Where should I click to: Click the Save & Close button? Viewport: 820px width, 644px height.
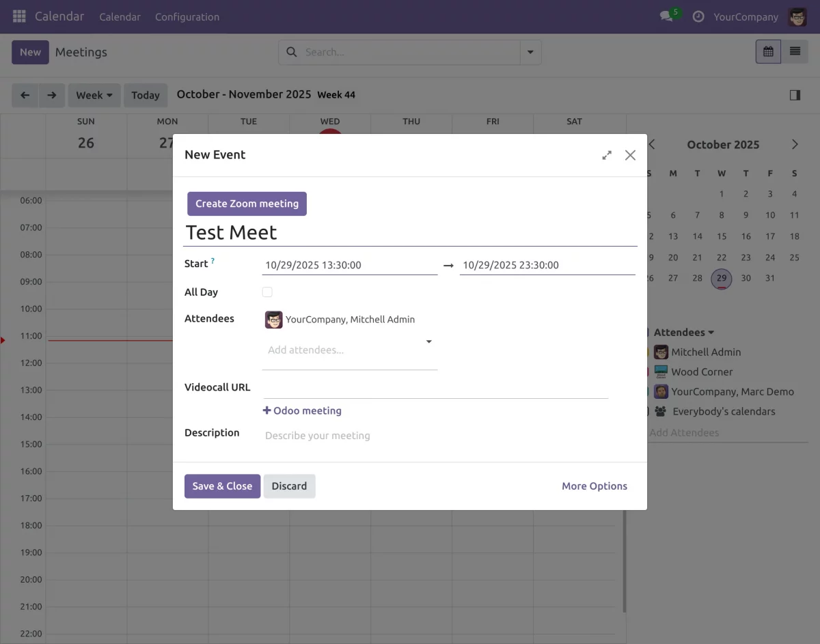click(x=221, y=486)
